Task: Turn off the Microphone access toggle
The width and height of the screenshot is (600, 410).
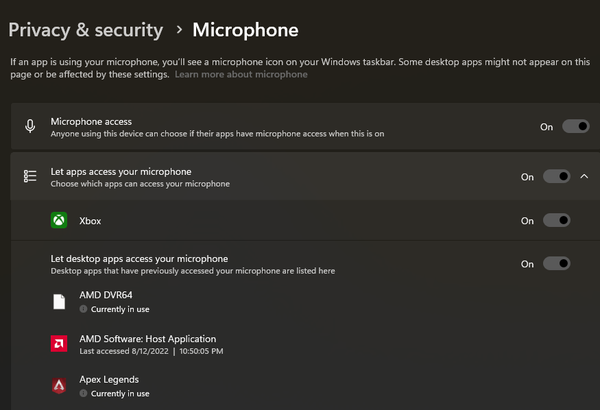Action: click(x=576, y=126)
